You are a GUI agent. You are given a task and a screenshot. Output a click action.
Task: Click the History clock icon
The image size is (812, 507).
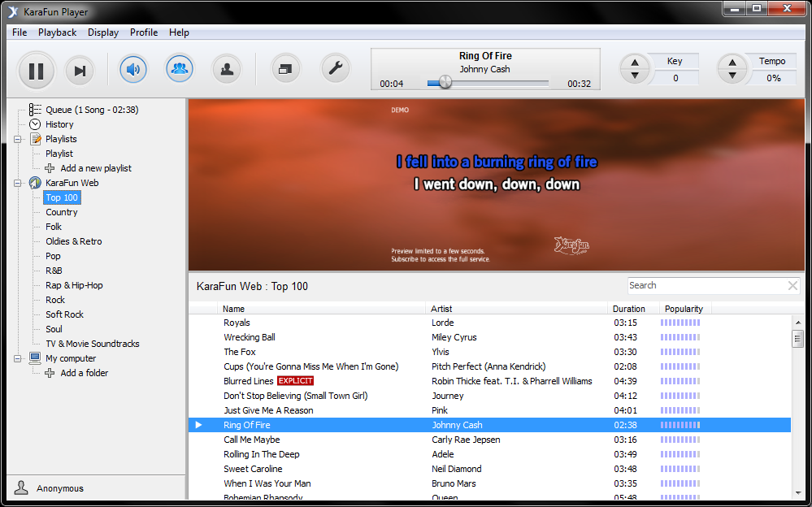coord(35,124)
